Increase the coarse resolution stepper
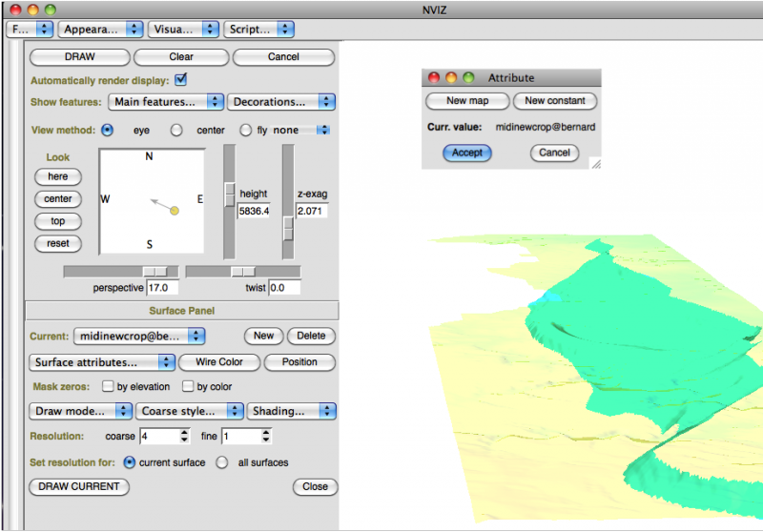The width and height of the screenshot is (763, 532). [x=185, y=432]
